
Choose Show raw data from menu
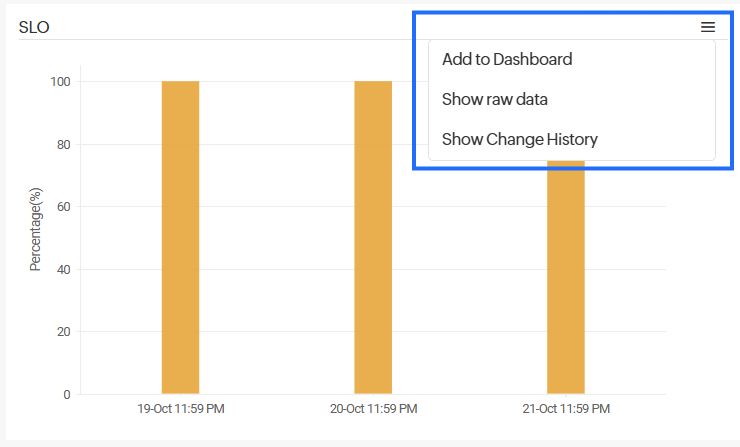[x=495, y=99]
